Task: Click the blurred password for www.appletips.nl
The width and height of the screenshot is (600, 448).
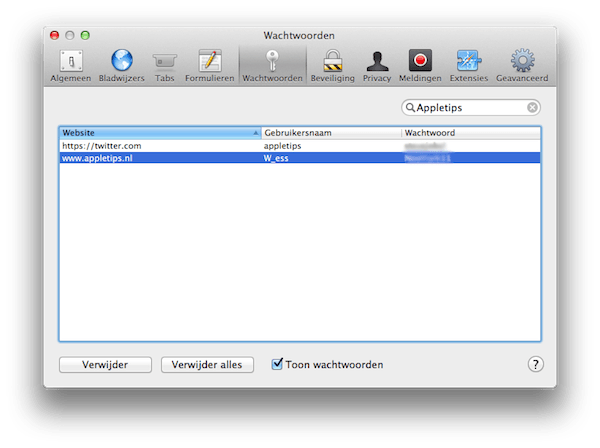Action: tap(427, 158)
